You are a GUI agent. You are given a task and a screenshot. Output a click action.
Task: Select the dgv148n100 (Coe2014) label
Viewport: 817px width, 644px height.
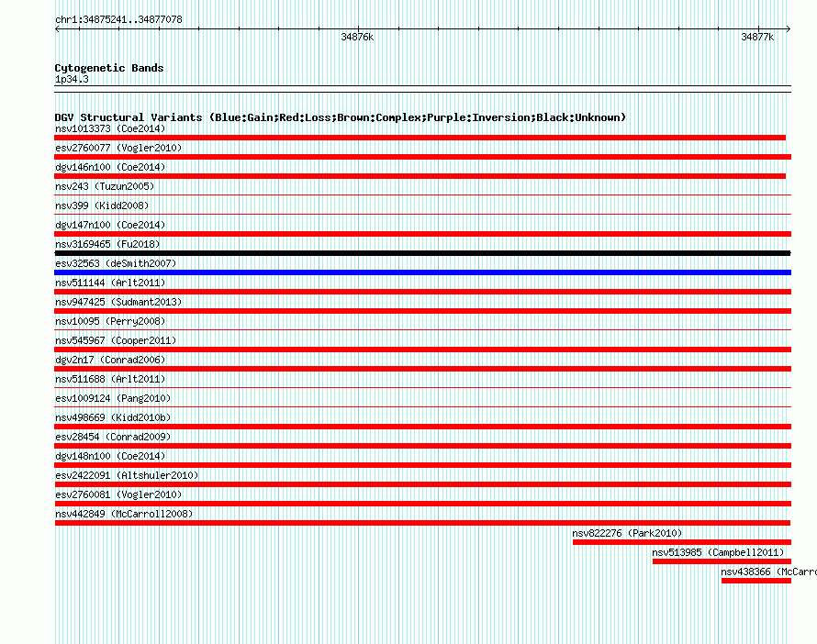point(110,456)
